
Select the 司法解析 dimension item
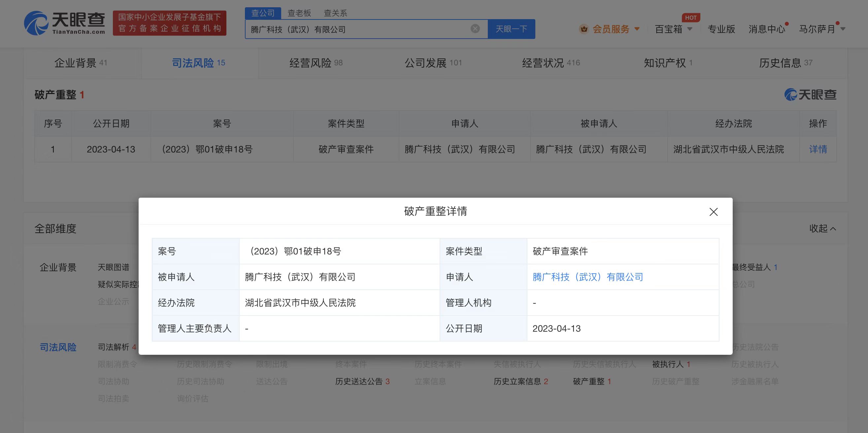(x=117, y=347)
